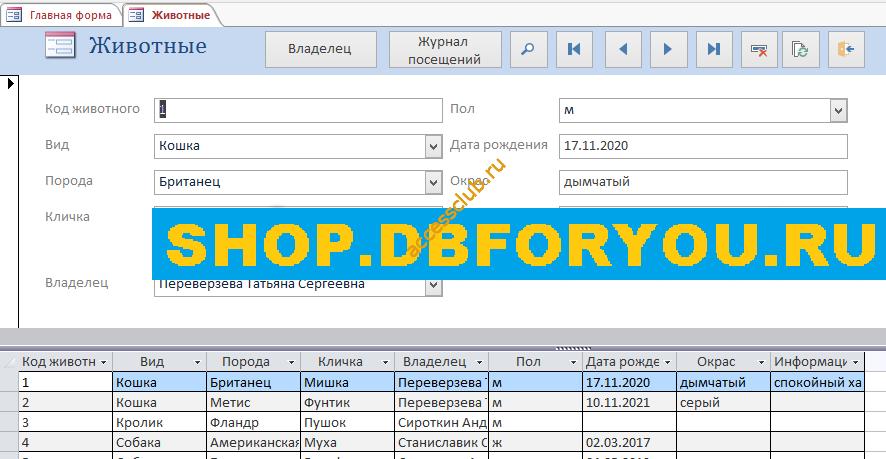Select row selector of record 2
The height and width of the screenshot is (459, 886).
(10, 403)
